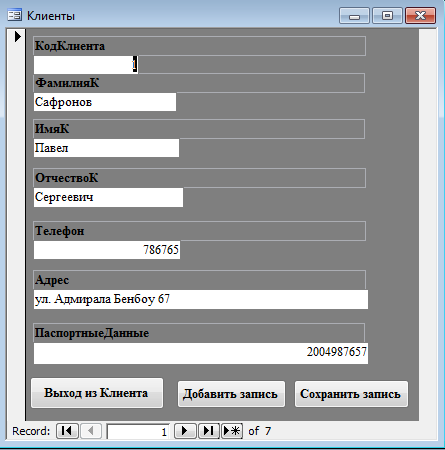Click the Record: label in the navigation bar

pos(31,431)
